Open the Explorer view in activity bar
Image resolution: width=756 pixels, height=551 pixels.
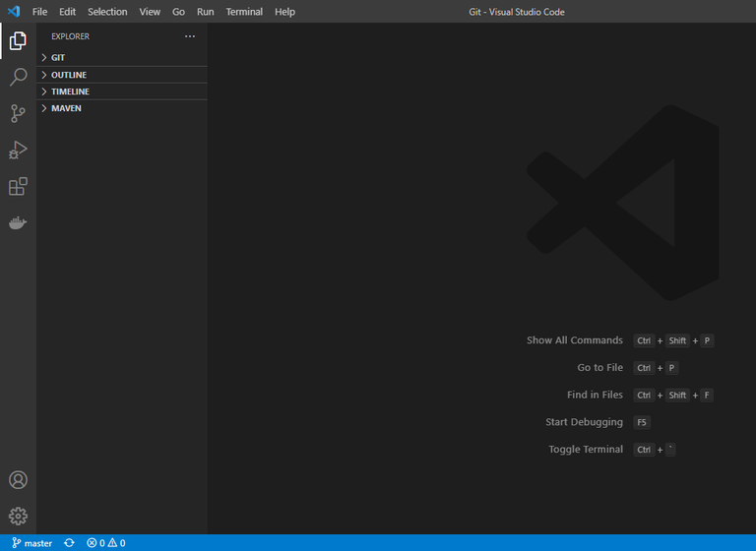[18, 41]
